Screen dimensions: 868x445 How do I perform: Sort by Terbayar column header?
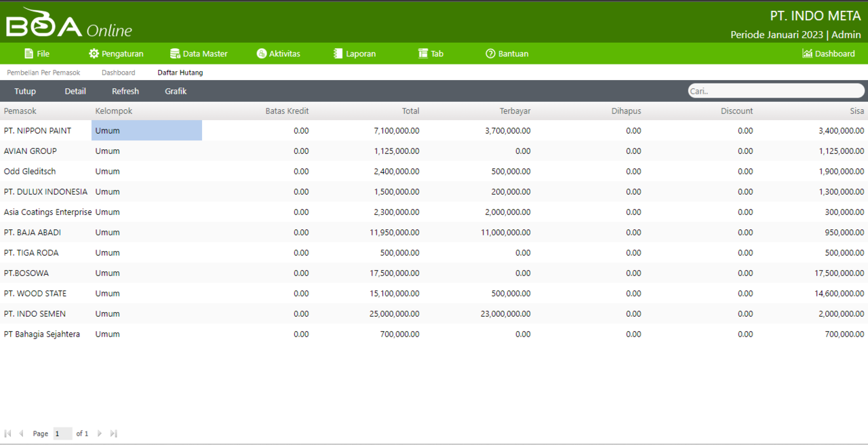[515, 111]
